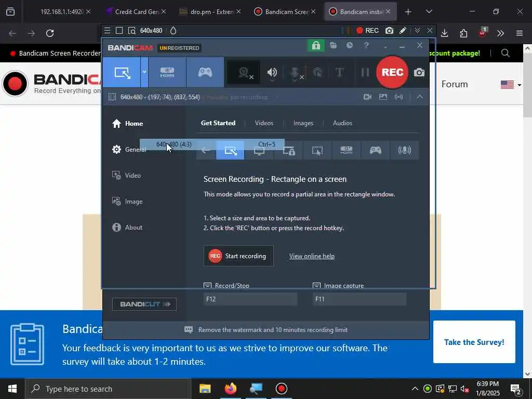532x399 pixels.
Task: Click the find window icon on capture bar
Action: tap(131, 31)
